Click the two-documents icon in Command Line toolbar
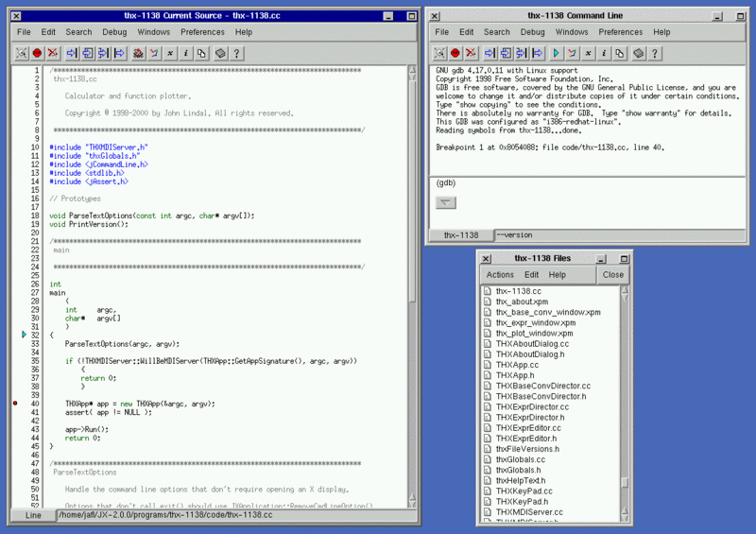The width and height of the screenshot is (756, 534). [620, 53]
